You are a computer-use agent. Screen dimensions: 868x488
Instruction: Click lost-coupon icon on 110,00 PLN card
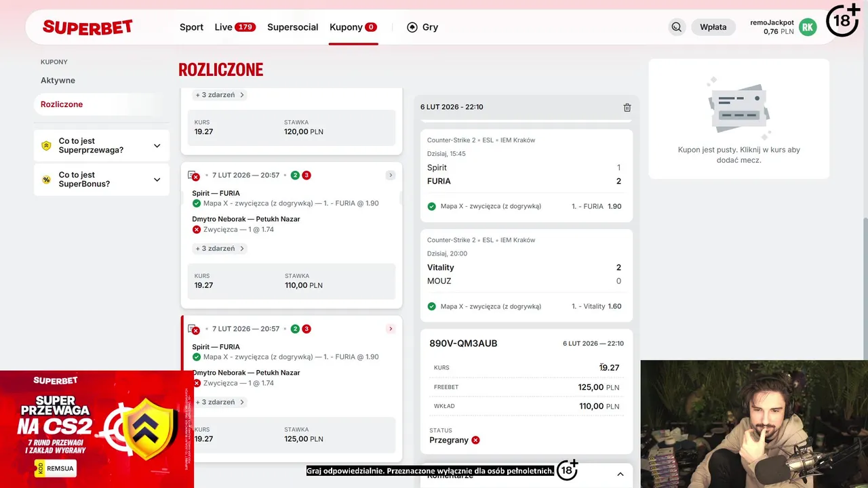tap(193, 176)
